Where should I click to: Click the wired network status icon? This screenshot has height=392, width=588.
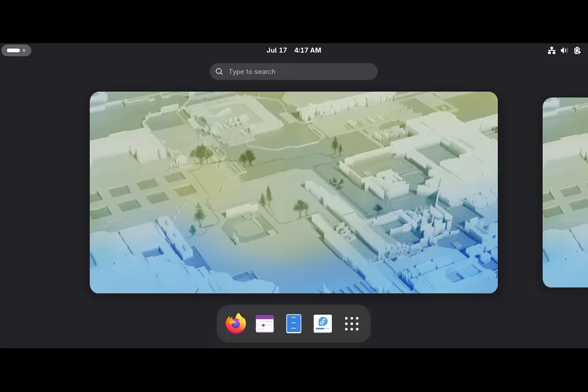[x=551, y=50]
